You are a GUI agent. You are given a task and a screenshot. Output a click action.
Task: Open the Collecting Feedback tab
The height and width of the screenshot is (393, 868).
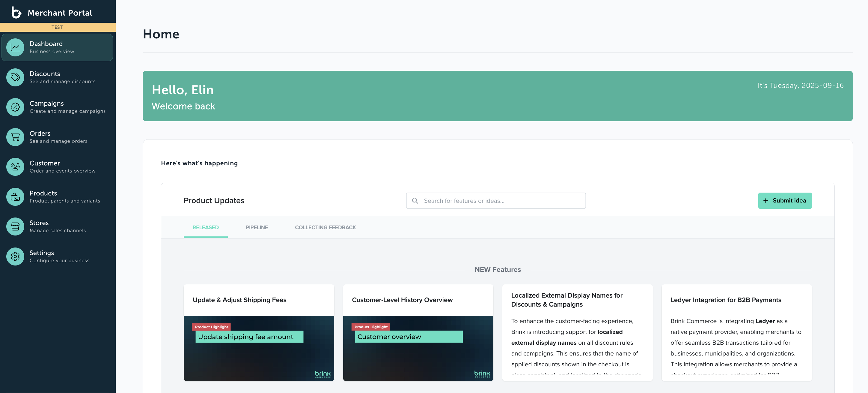pos(325,227)
